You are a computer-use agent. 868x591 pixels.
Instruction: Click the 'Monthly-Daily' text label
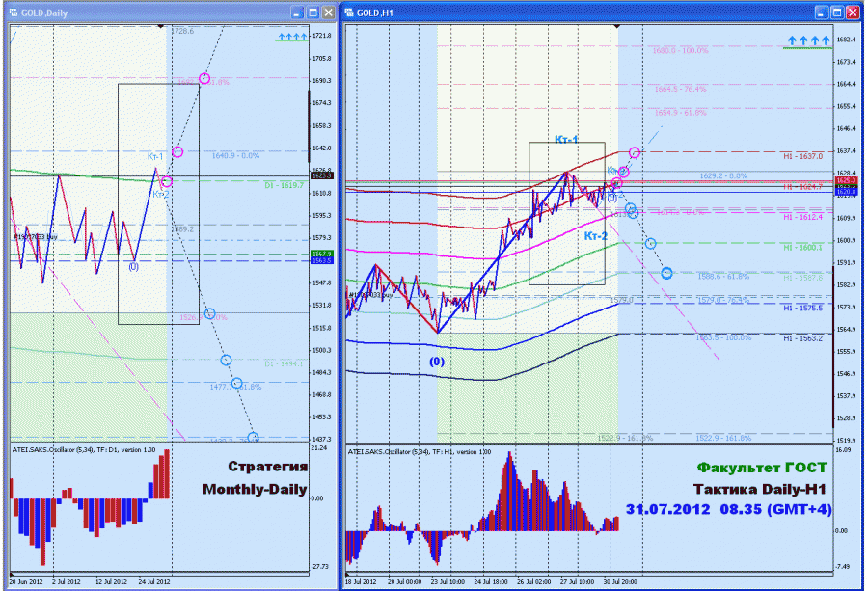tap(255, 489)
